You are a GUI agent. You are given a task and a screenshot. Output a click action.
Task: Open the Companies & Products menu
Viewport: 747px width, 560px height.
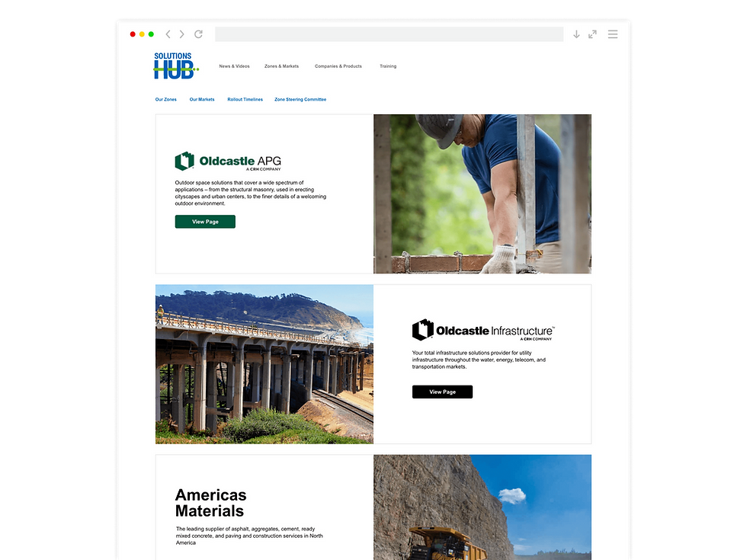338,66
